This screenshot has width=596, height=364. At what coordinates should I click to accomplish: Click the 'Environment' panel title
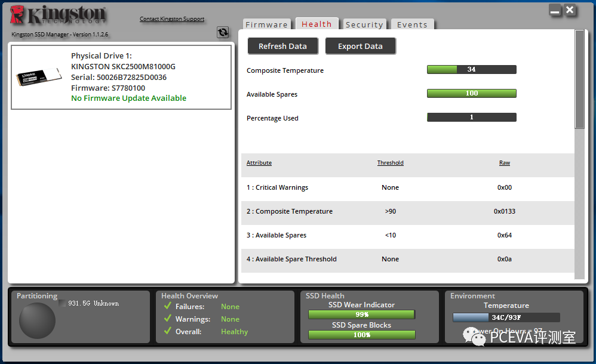tap(472, 295)
